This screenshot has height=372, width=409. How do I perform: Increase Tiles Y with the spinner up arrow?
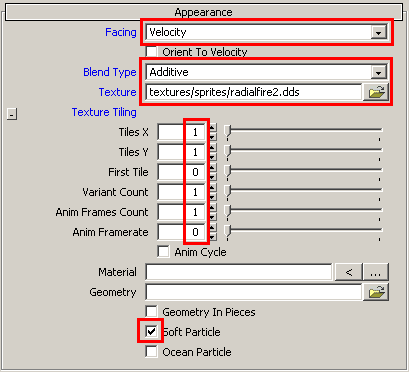click(212, 148)
